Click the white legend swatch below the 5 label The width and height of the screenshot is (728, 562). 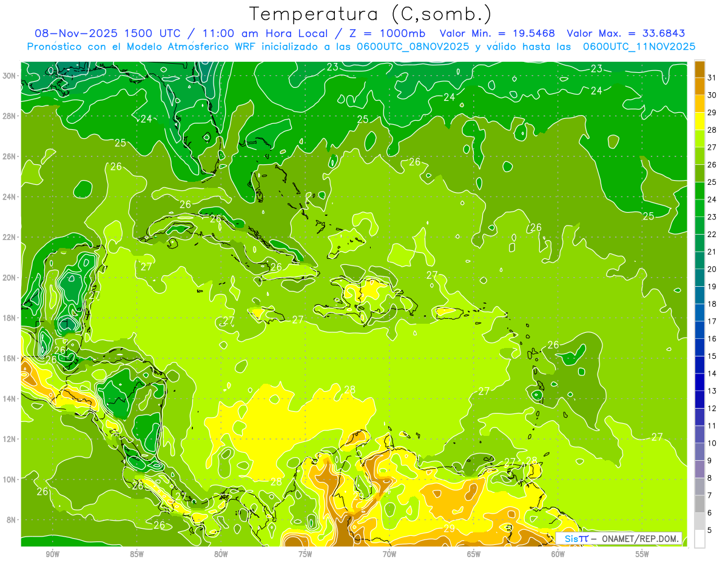pyautogui.click(x=699, y=539)
